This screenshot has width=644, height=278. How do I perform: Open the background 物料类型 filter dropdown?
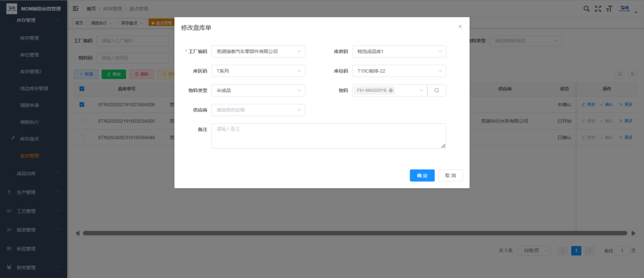[526, 41]
